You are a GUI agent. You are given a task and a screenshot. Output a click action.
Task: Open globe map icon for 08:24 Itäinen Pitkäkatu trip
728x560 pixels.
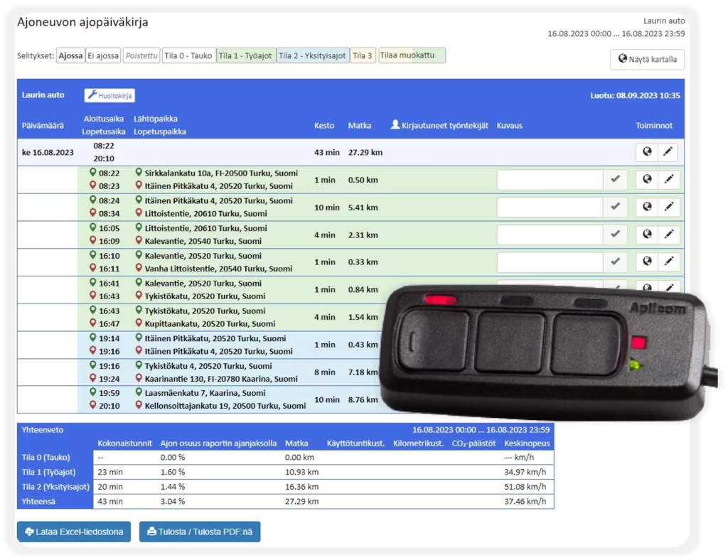pyautogui.click(x=646, y=207)
